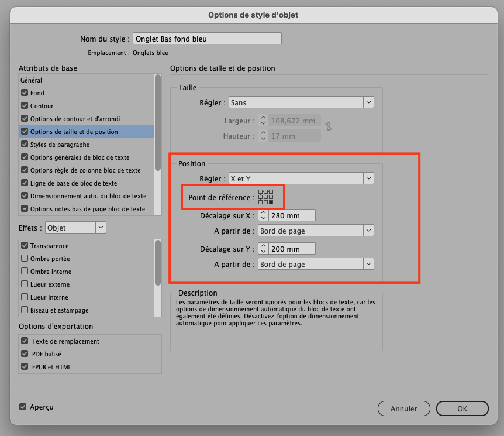
Task: Click the Décalage sur X stepper arrows
Action: click(263, 215)
